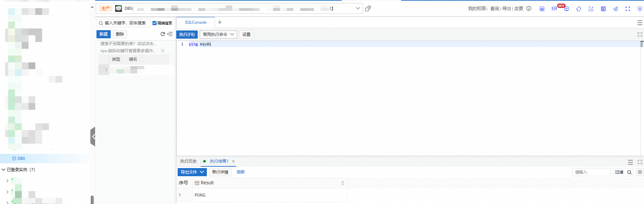Expand the first logged-in instance node
This screenshot has width=644, height=204.
pos(7,181)
